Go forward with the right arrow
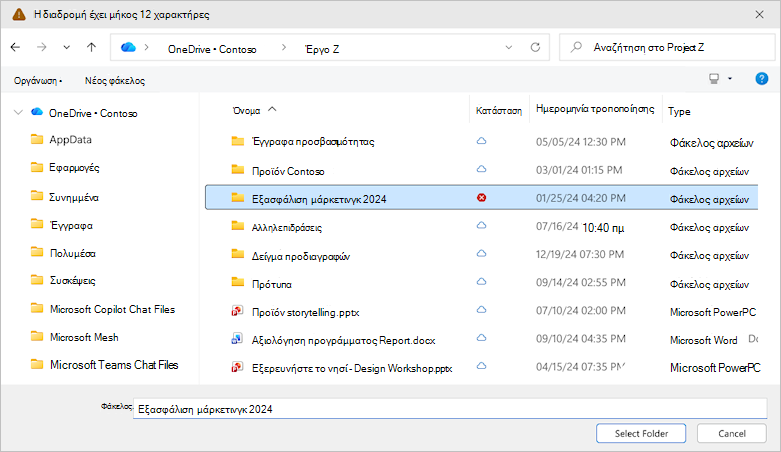The image size is (781, 452). click(x=42, y=47)
